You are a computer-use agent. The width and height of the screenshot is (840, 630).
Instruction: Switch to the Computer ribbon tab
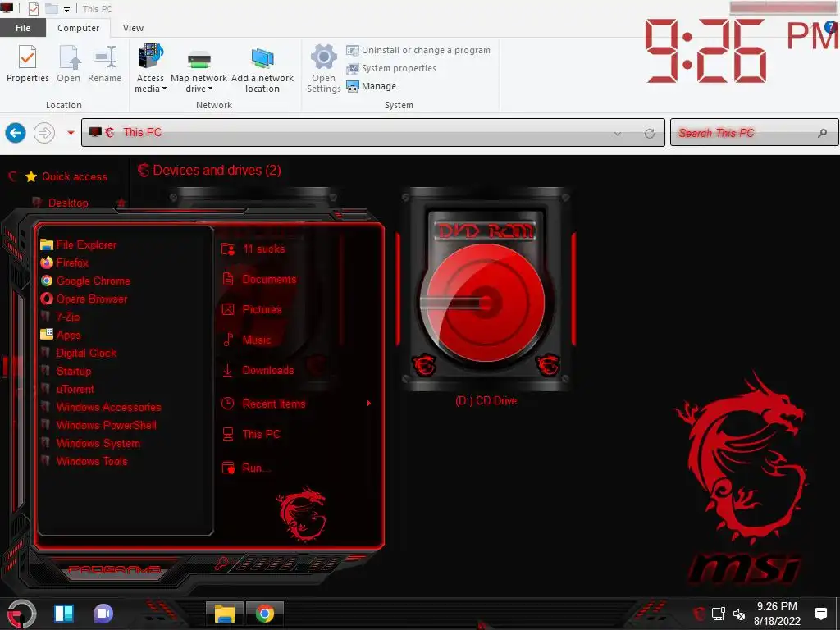pos(78,28)
